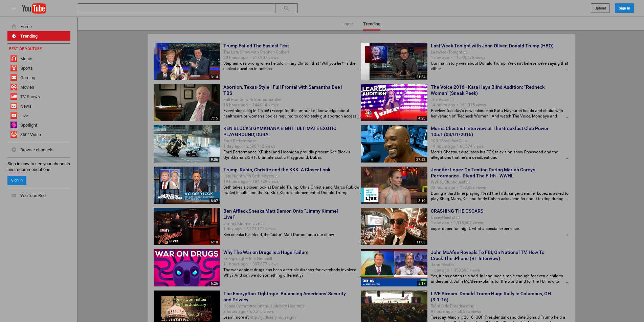644x322 pixels.
Task: Open the hamburger guide menu icon
Action: (x=14, y=8)
